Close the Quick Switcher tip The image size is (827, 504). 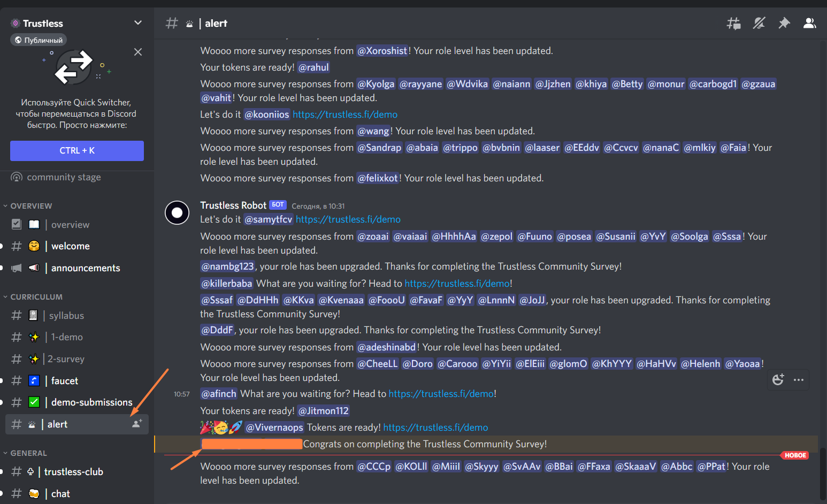(x=138, y=52)
